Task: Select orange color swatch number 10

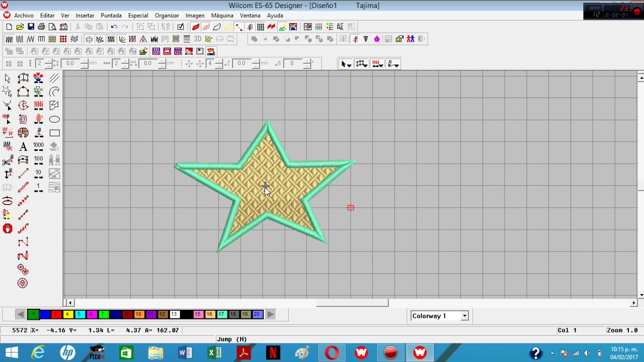Action: pyautogui.click(x=138, y=315)
